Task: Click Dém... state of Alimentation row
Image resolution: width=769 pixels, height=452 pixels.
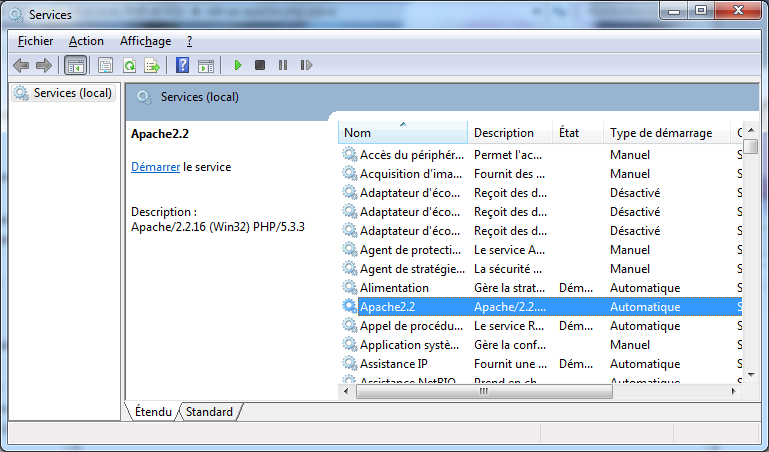Action: pyautogui.click(x=576, y=287)
